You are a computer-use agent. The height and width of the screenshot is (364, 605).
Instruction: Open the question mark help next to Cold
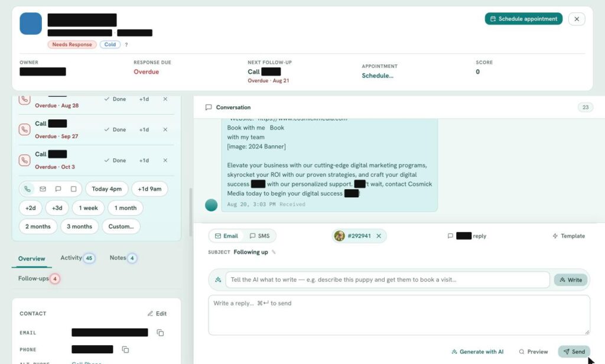pyautogui.click(x=126, y=45)
